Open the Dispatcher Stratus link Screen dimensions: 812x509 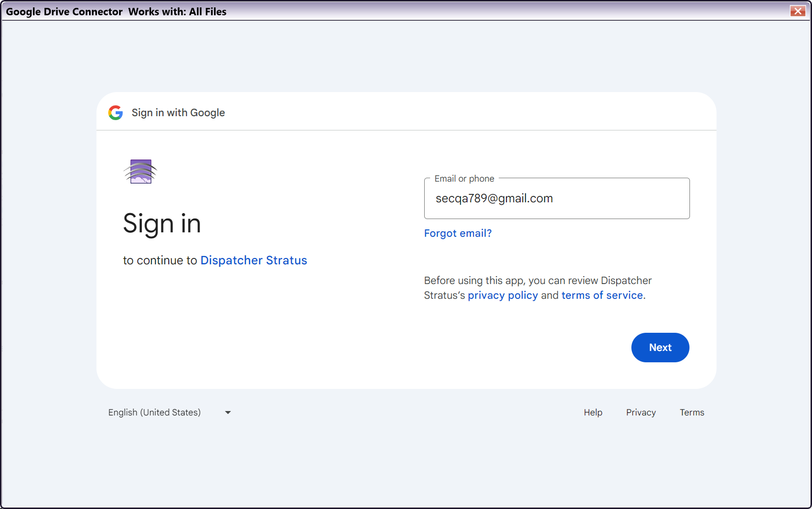point(253,260)
